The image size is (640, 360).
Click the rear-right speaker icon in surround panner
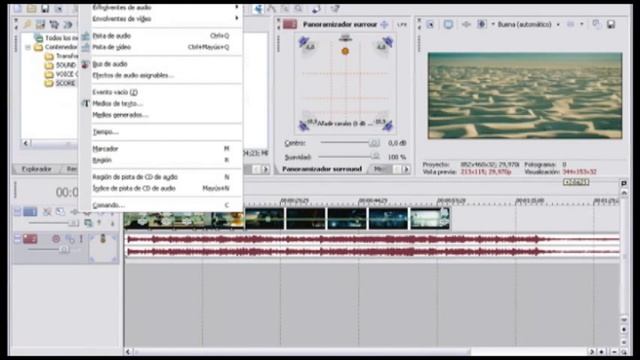point(387,125)
